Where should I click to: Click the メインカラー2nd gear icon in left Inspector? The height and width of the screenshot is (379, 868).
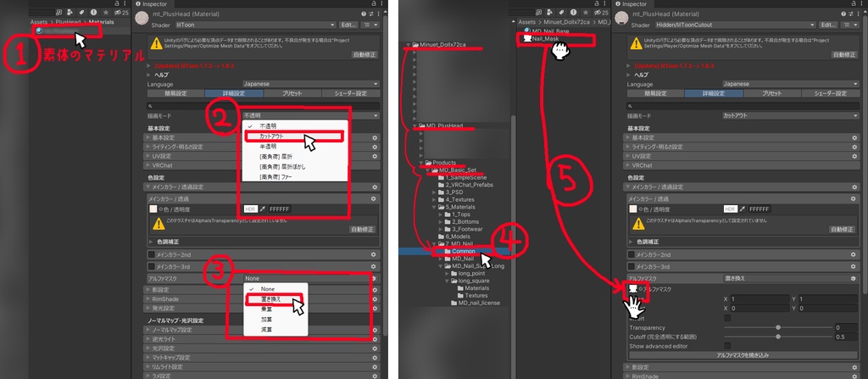pyautogui.click(x=375, y=254)
